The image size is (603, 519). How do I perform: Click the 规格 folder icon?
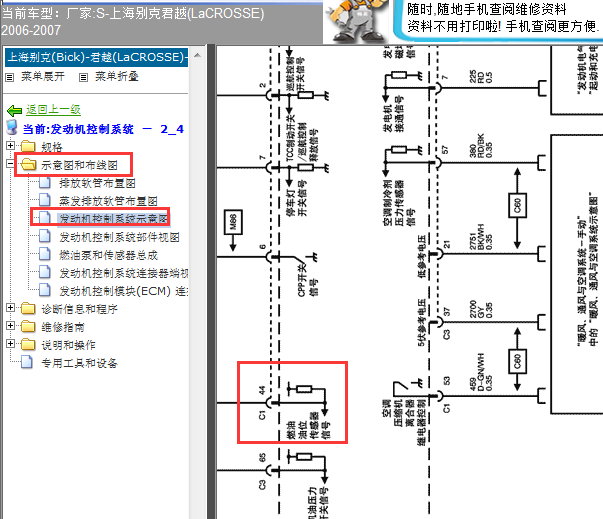pos(28,146)
